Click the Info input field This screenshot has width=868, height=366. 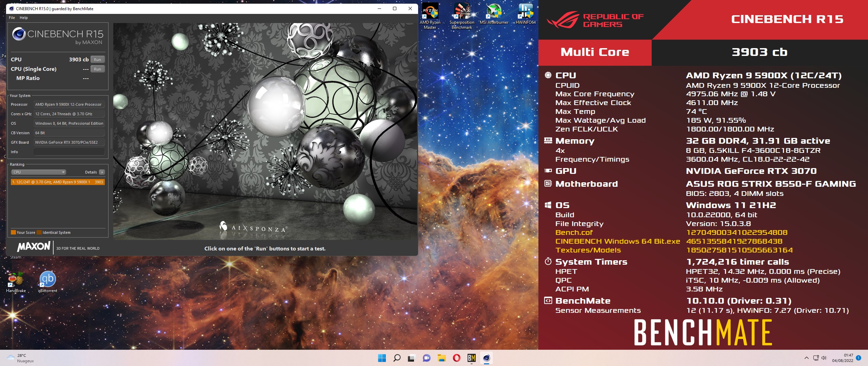[69, 152]
